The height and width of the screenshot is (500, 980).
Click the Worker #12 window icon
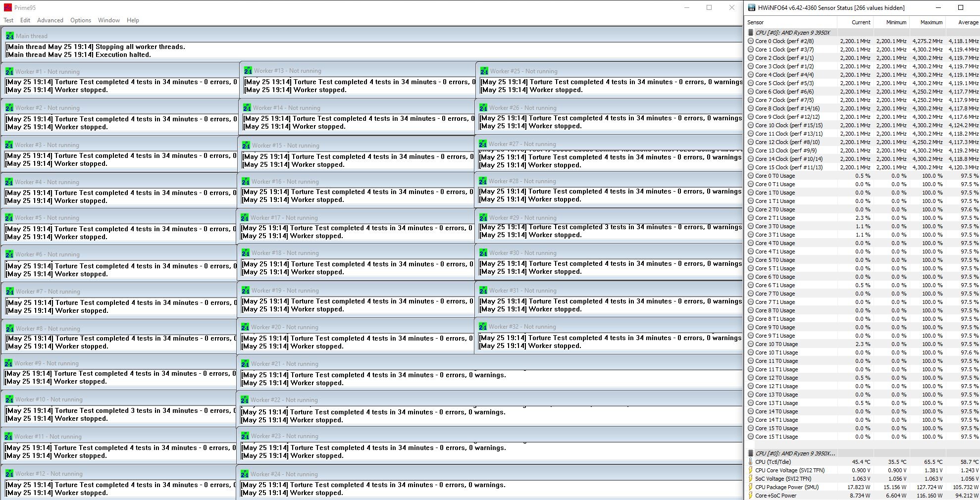(x=9, y=473)
